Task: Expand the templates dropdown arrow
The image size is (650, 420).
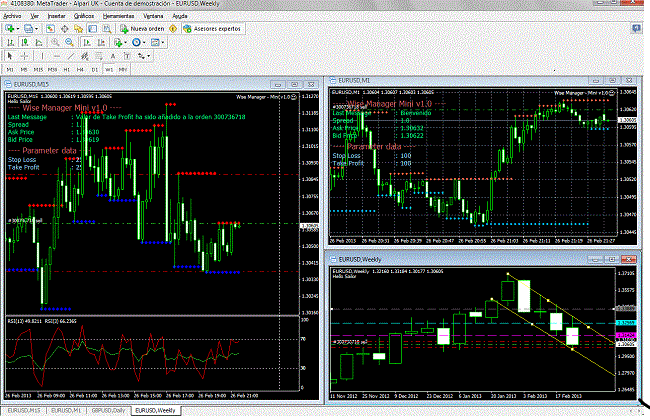Action: point(163,42)
